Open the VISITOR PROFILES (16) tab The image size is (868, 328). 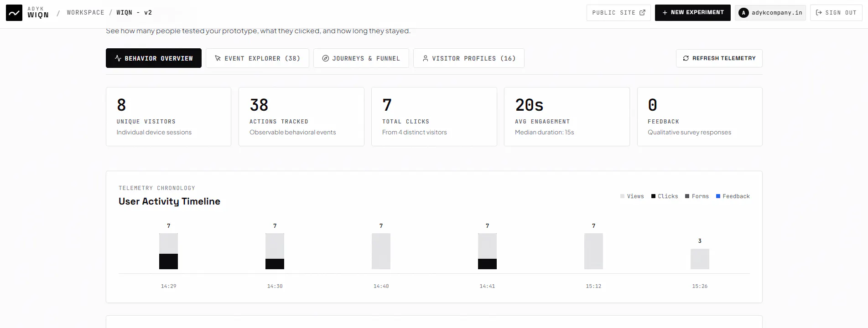(x=469, y=58)
